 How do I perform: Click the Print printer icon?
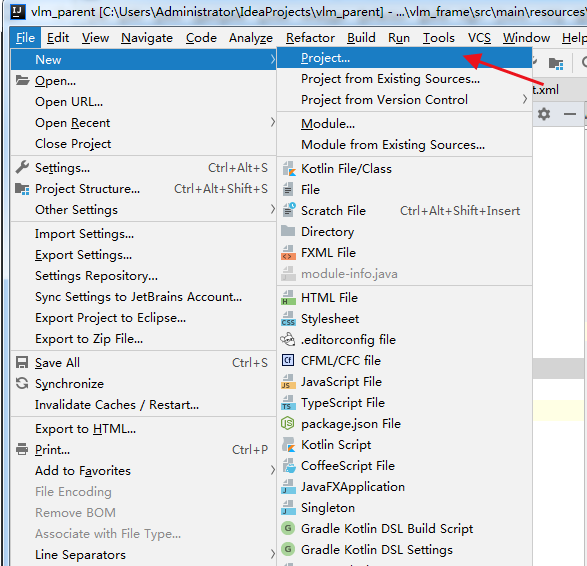(22, 449)
